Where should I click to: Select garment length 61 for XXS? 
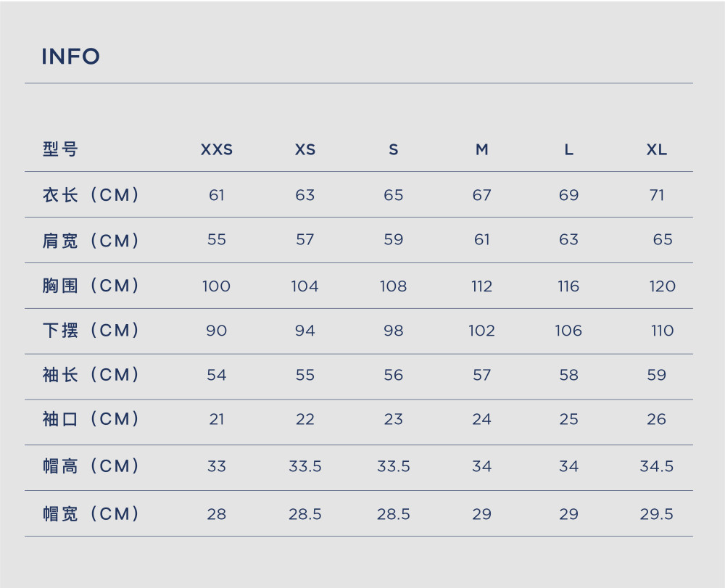(216, 195)
